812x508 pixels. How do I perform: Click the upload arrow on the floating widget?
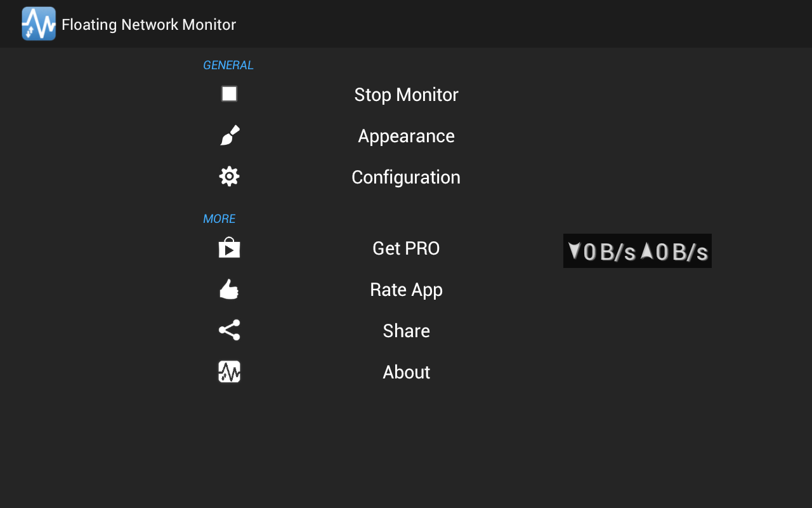tap(646, 251)
